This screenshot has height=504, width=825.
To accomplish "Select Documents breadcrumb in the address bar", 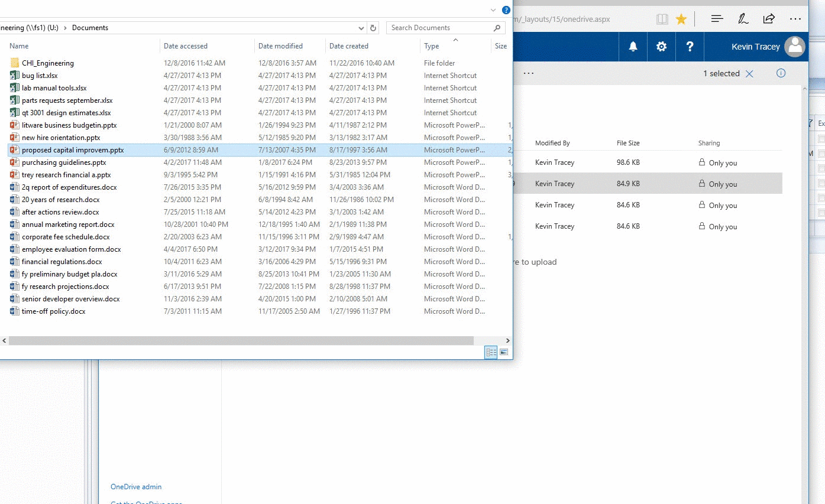I will tap(90, 28).
